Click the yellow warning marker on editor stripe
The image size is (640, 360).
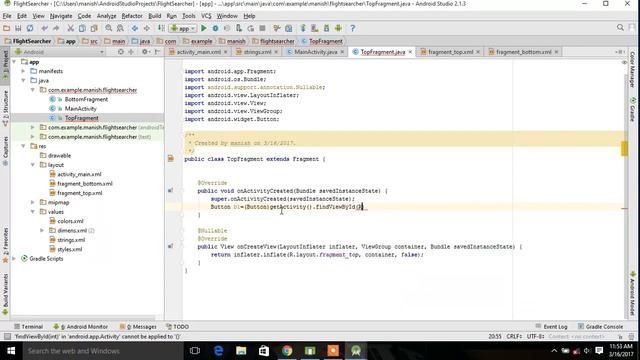point(624,148)
